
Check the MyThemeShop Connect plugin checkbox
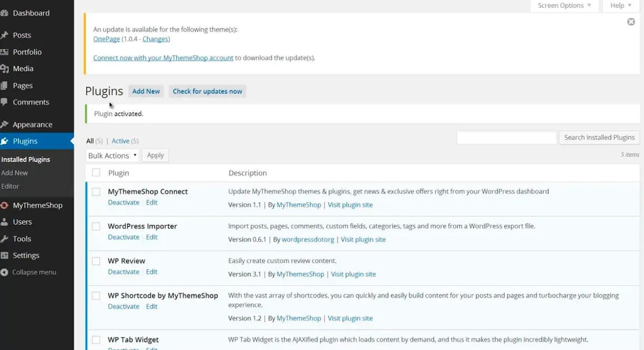pyautogui.click(x=96, y=192)
